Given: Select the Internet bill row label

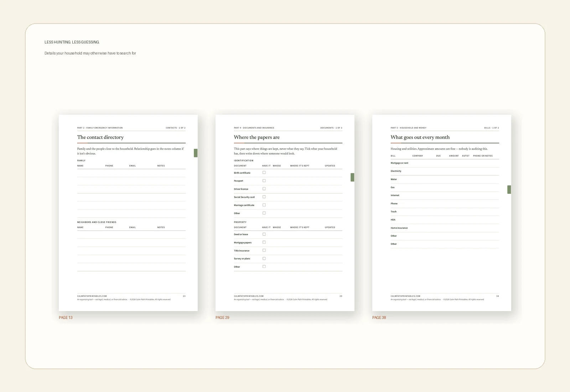Looking at the screenshot, I should coord(395,195).
